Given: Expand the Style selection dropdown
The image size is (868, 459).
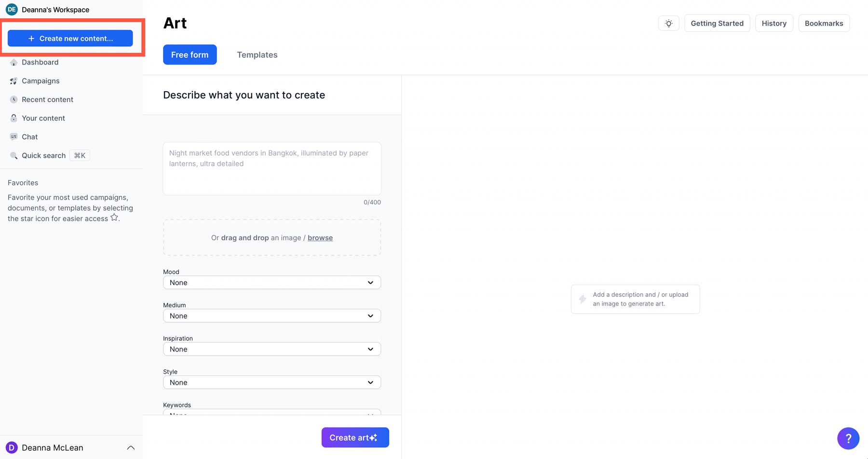Looking at the screenshot, I should (x=271, y=382).
